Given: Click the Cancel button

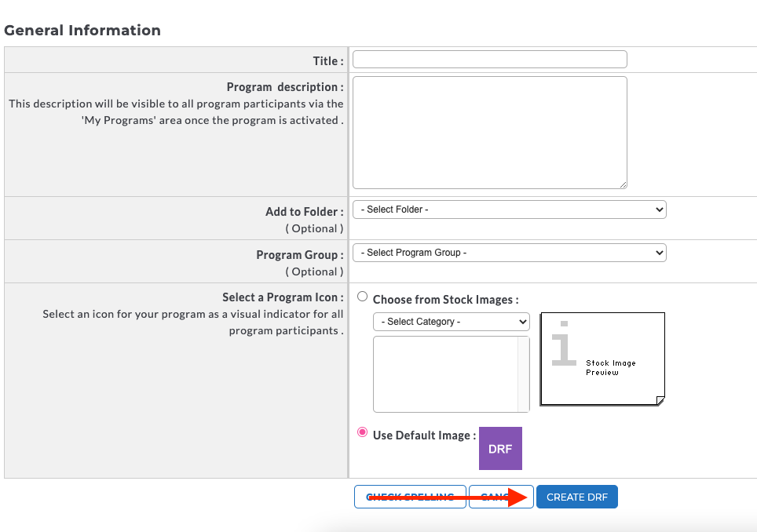Looking at the screenshot, I should coord(501,497).
